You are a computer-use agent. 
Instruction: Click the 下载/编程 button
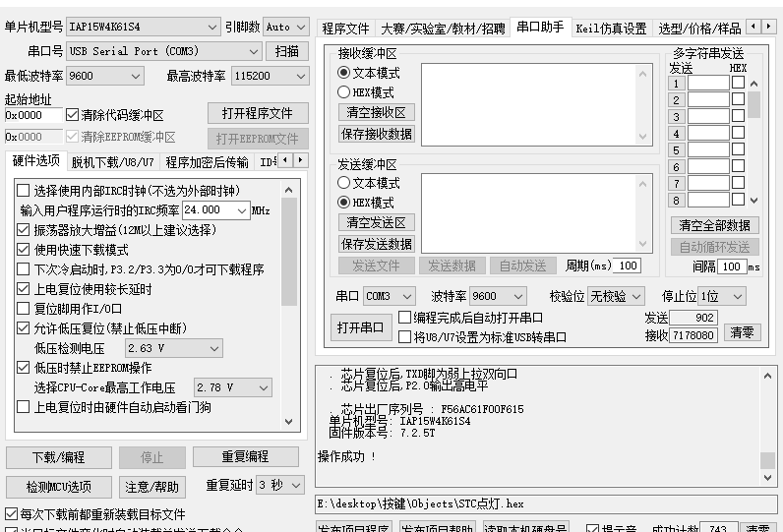point(58,457)
